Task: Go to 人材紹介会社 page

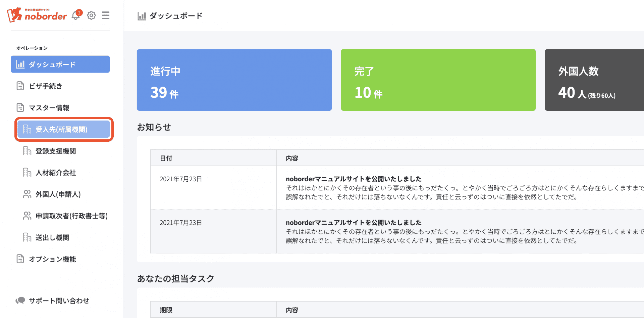Action: pyautogui.click(x=56, y=173)
